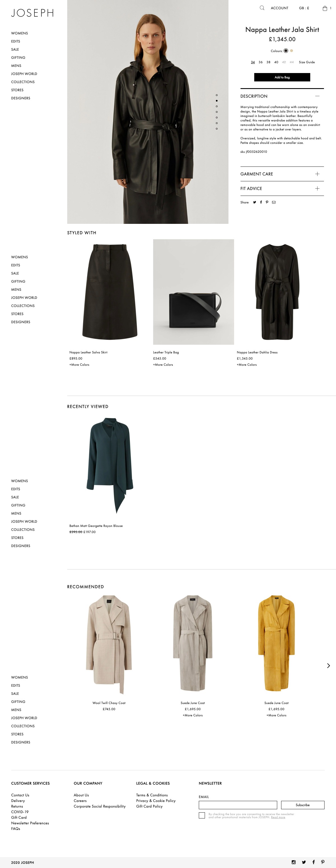
Task: Share product by email envelope icon
Action: [274, 202]
